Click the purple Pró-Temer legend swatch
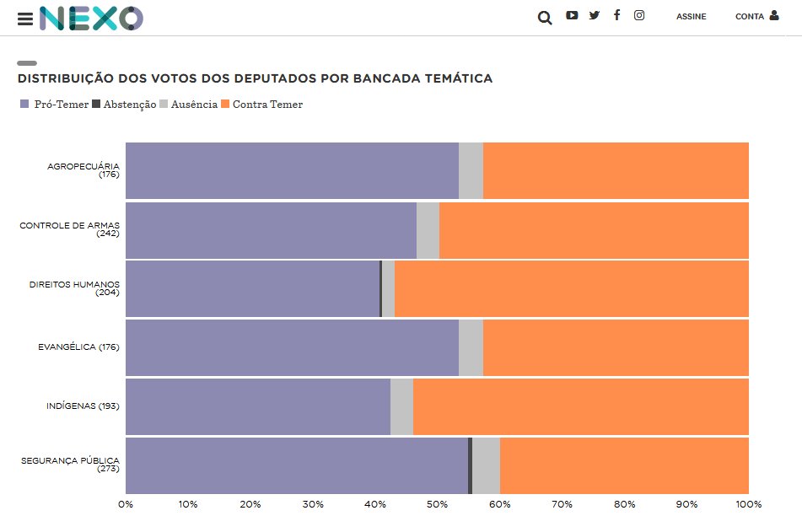This screenshot has height=532, width=802. click(24, 105)
